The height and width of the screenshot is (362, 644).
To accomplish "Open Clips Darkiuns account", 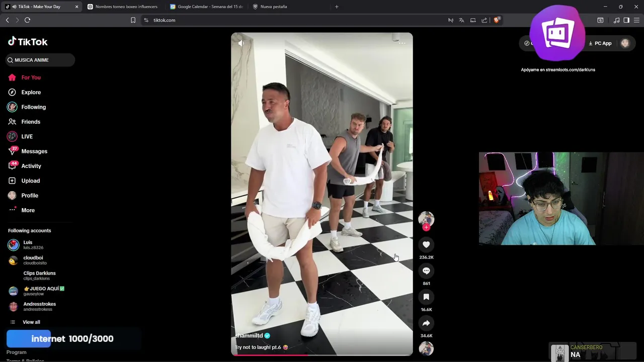I will coord(39,276).
